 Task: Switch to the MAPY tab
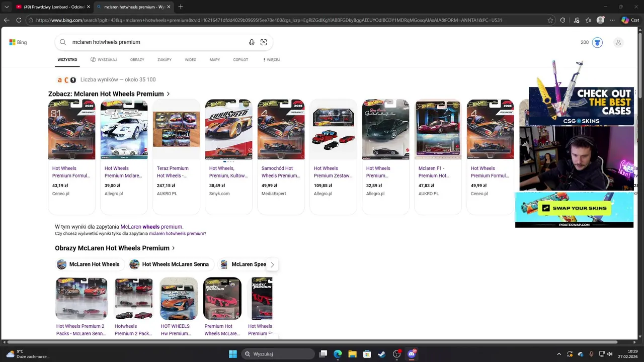point(215,60)
